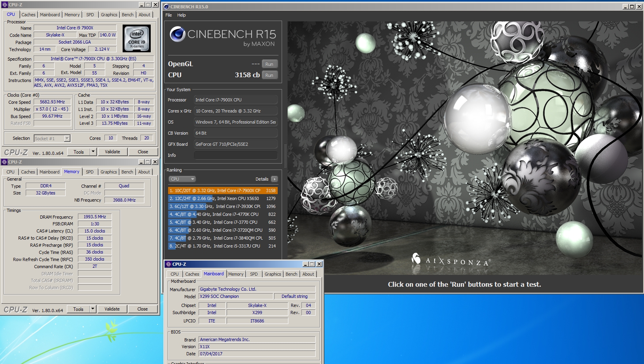Open SPD tab in top CPU-Z window
Screen dimensions: 644x364
point(90,15)
